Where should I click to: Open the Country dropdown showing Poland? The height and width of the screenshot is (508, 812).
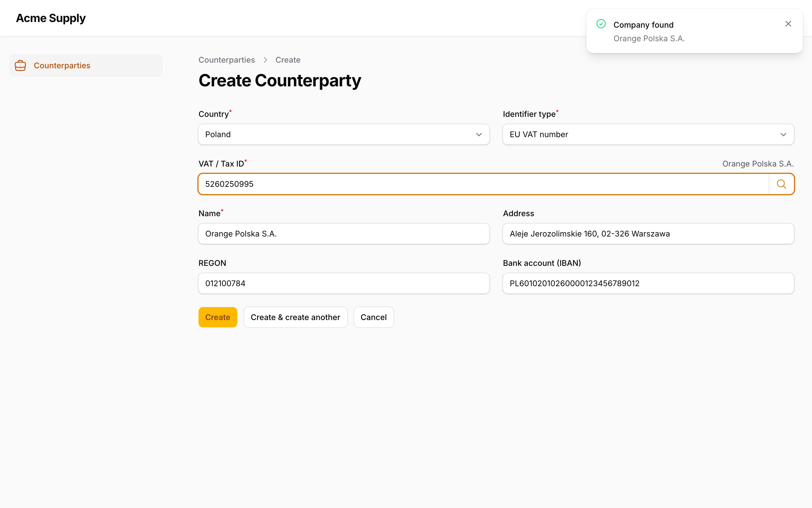point(344,134)
